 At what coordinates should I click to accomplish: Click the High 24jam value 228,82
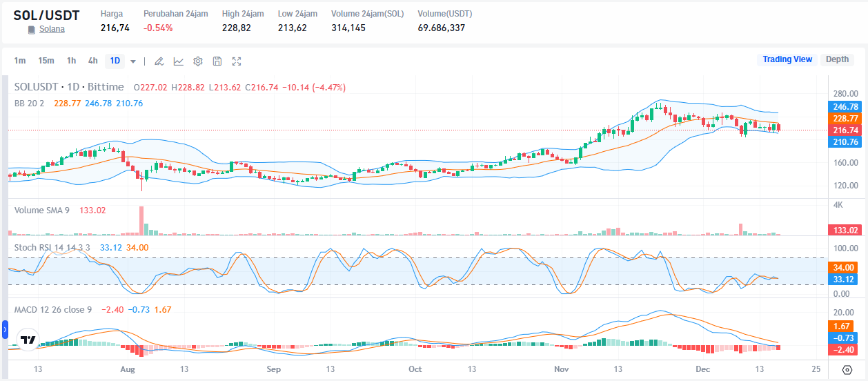point(237,28)
